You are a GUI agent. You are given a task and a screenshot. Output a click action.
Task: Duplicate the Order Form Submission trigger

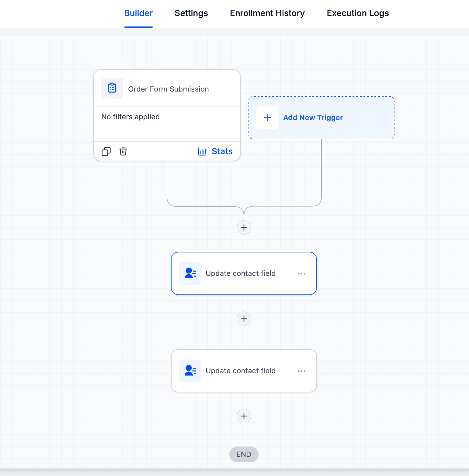click(x=106, y=151)
